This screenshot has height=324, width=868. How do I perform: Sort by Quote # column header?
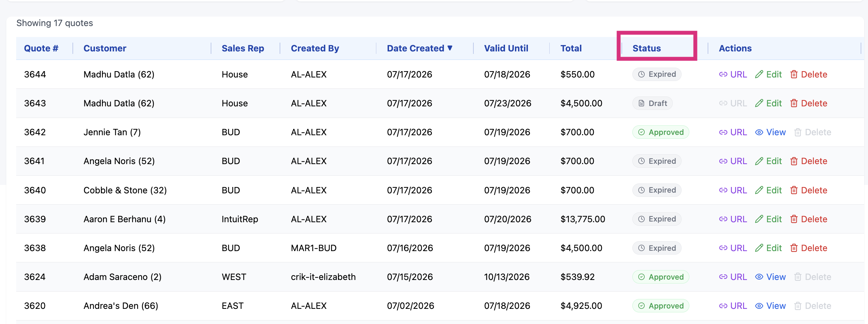click(x=41, y=48)
